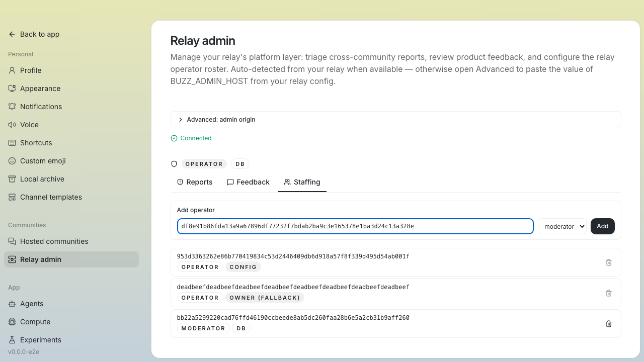
Task: Click the Add button to add operator
Action: pyautogui.click(x=603, y=226)
